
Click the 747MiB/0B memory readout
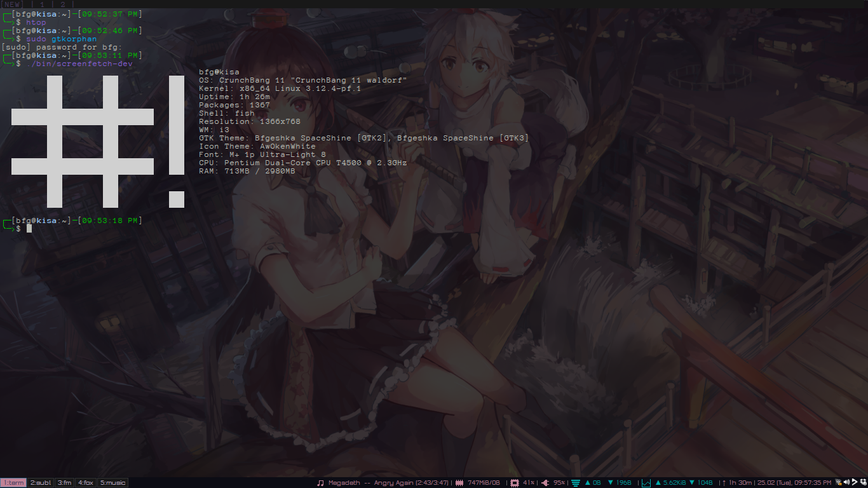484,483
